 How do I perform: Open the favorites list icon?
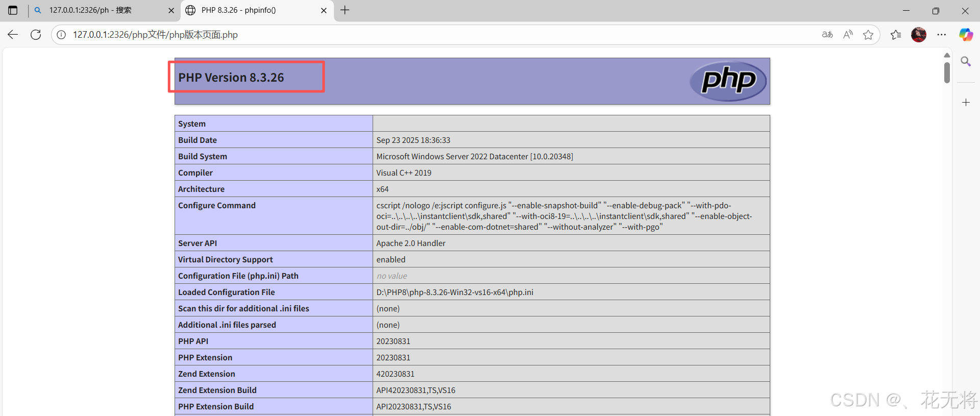[896, 35]
